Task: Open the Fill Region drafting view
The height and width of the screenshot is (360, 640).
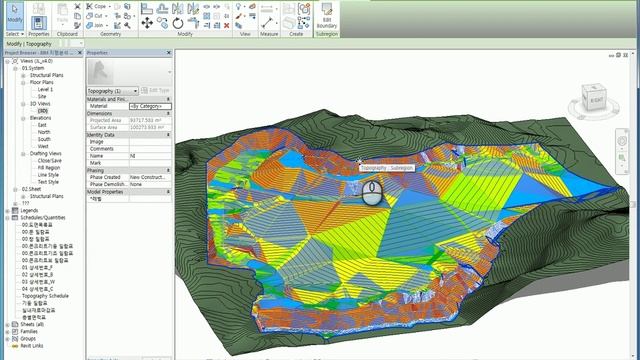Action: tap(49, 168)
